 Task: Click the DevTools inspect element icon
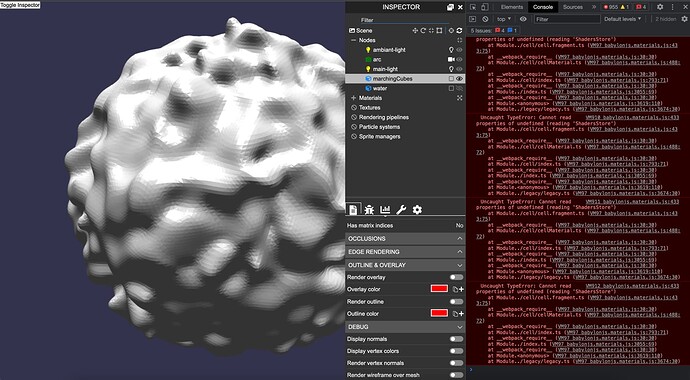point(473,7)
